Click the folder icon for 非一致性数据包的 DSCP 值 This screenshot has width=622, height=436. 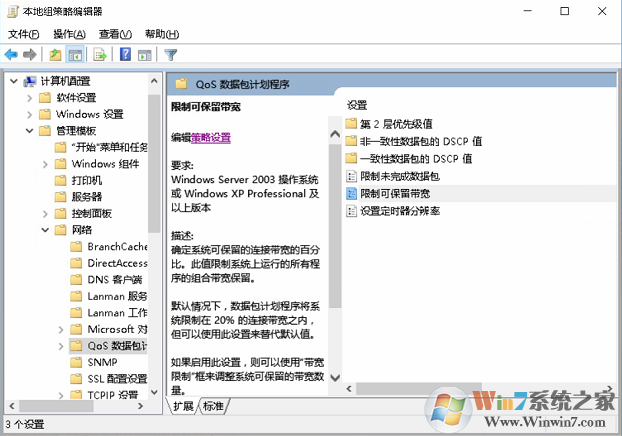click(x=351, y=141)
